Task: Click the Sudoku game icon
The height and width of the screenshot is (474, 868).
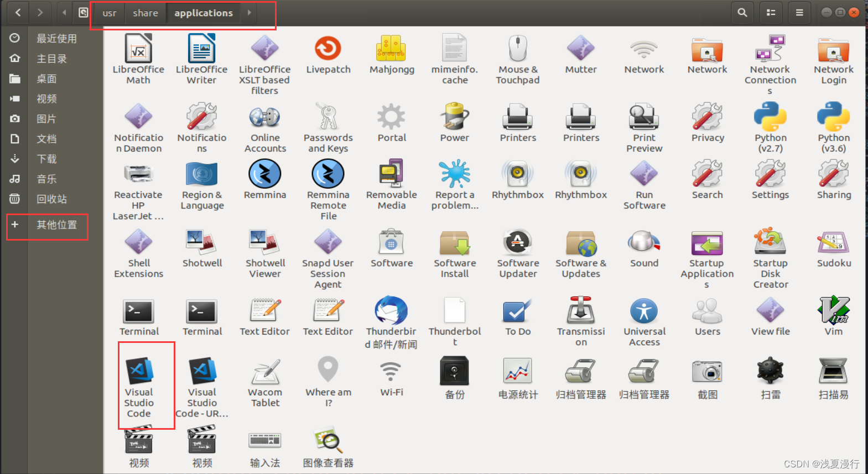Action: click(834, 242)
